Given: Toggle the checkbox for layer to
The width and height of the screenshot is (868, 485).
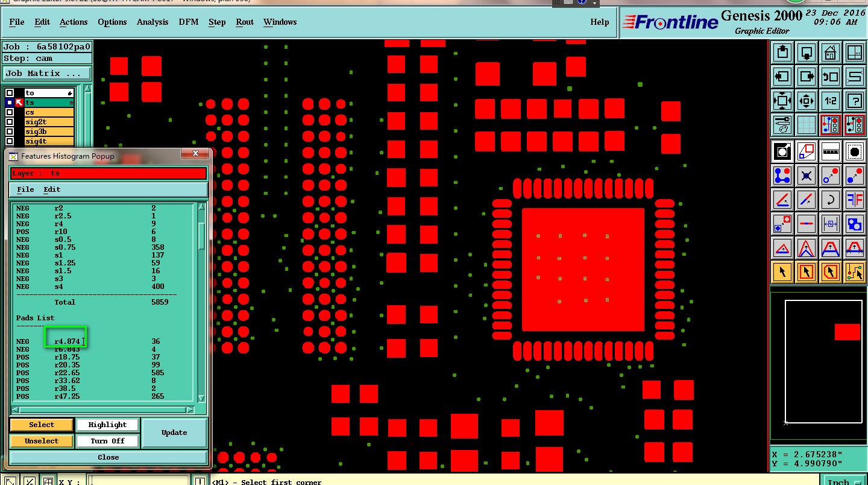Looking at the screenshot, I should tap(10, 93).
